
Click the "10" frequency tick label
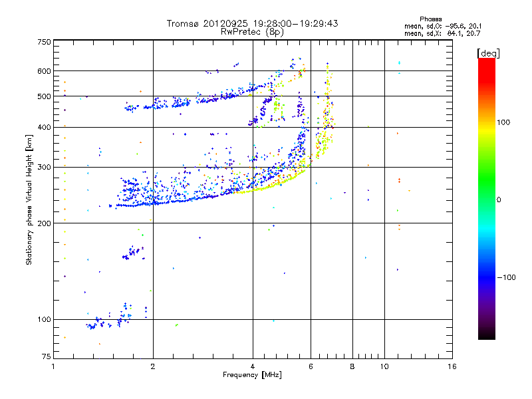[x=384, y=366]
